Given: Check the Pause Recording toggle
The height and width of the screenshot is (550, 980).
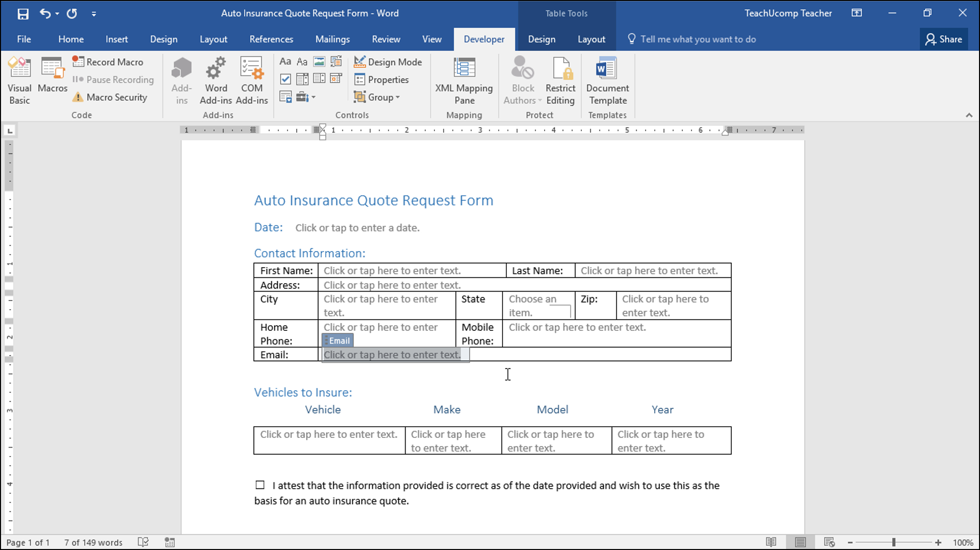Looking at the screenshot, I should [114, 79].
